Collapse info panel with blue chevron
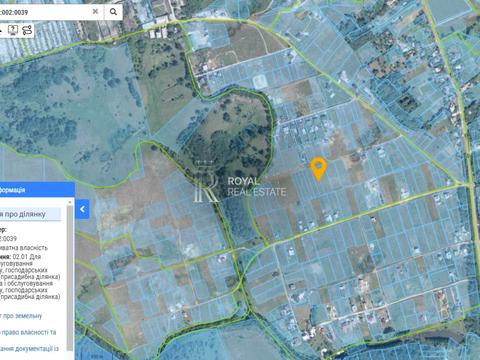 [82, 209]
